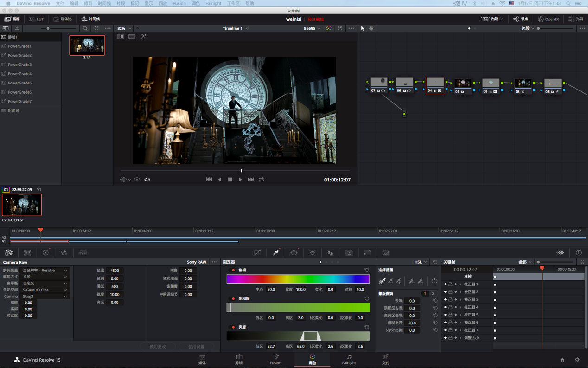Open the Fusion menu in menu bar
588x368 pixels.
(179, 3)
